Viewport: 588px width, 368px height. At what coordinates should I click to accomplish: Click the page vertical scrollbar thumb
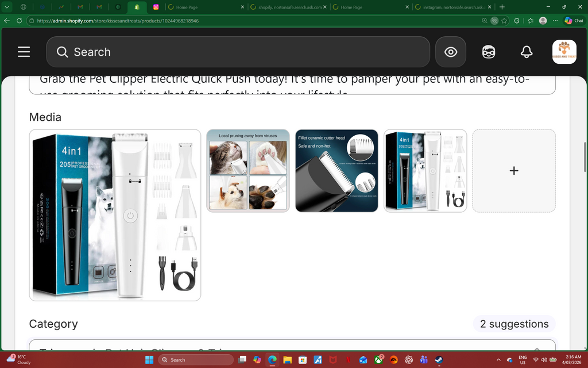[585, 157]
